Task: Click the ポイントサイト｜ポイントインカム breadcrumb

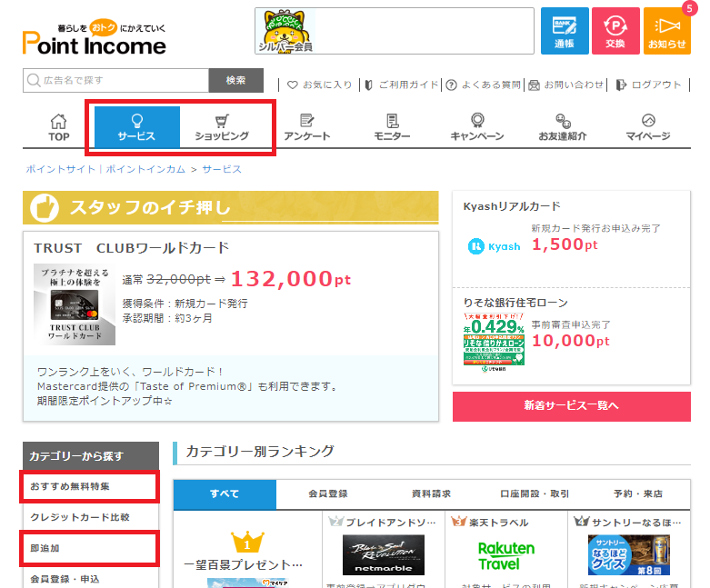Action: coord(105,169)
